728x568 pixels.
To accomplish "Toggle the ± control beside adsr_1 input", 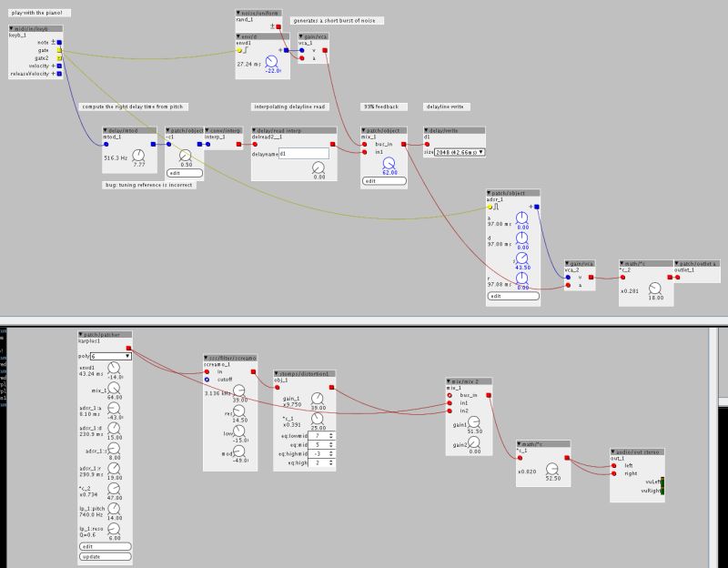I will 531,207.
